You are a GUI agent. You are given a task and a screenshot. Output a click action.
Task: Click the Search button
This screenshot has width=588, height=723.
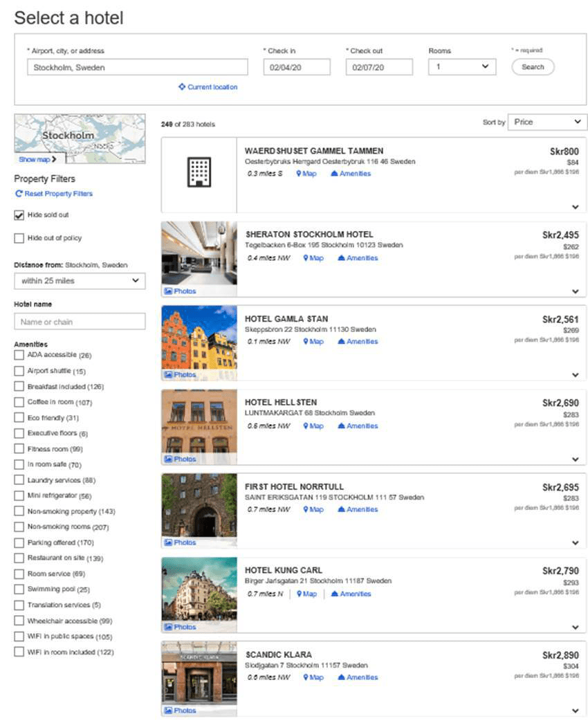533,67
